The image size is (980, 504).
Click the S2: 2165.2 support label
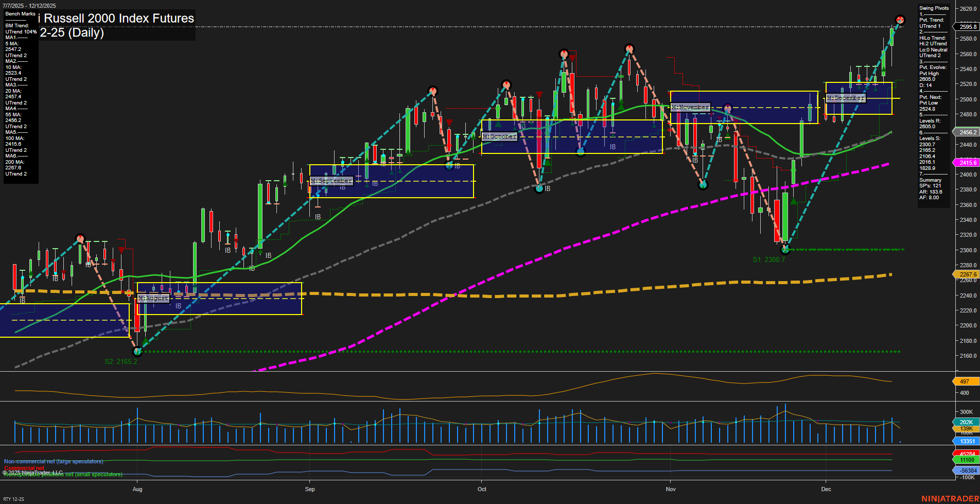click(x=119, y=361)
